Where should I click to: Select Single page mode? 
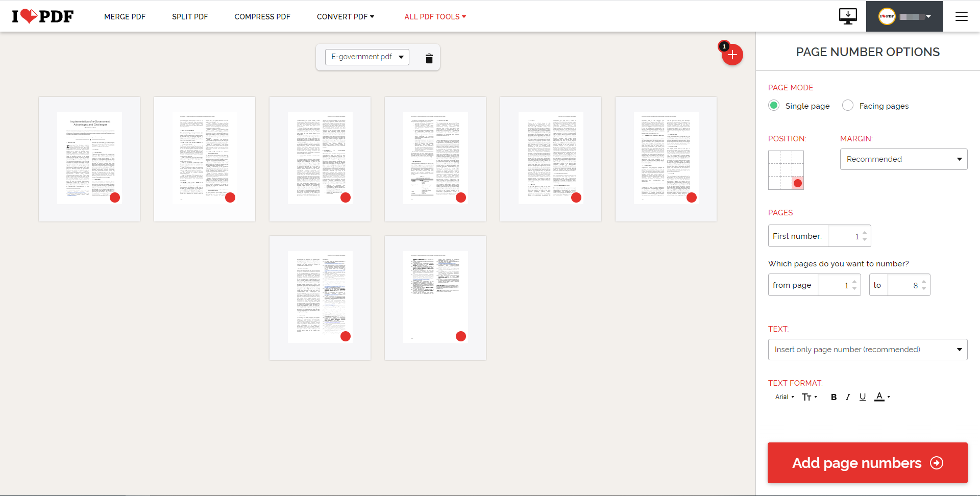click(x=774, y=106)
